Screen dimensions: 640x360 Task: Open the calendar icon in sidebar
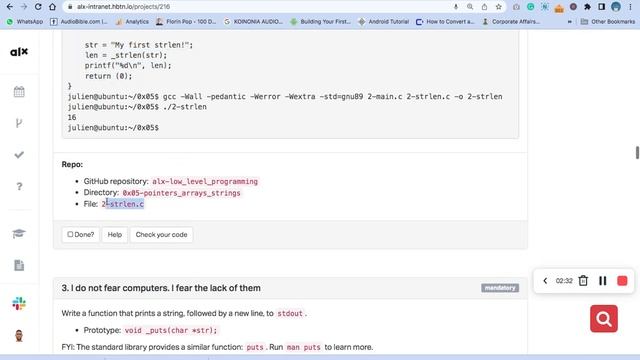[x=19, y=91]
